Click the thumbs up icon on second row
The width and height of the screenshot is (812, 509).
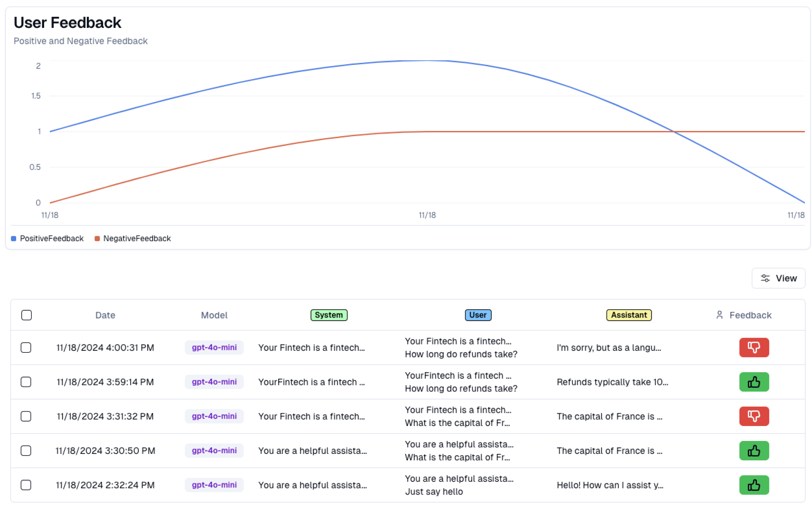pos(754,382)
